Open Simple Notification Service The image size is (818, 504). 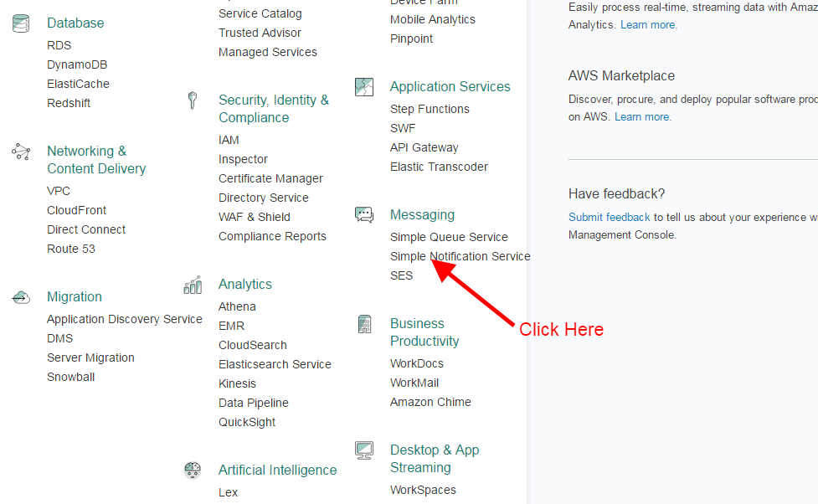click(x=460, y=257)
